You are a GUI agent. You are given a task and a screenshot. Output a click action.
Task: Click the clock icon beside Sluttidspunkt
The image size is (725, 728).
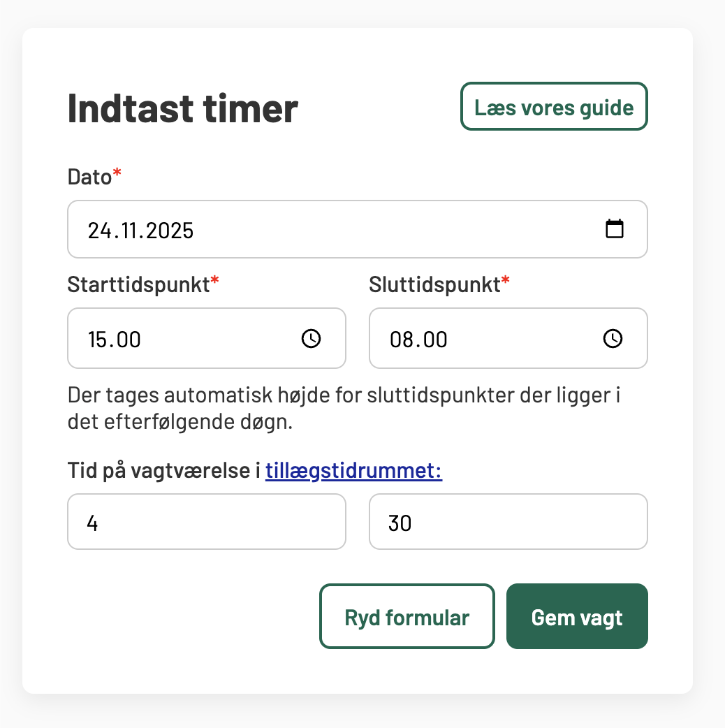point(613,339)
